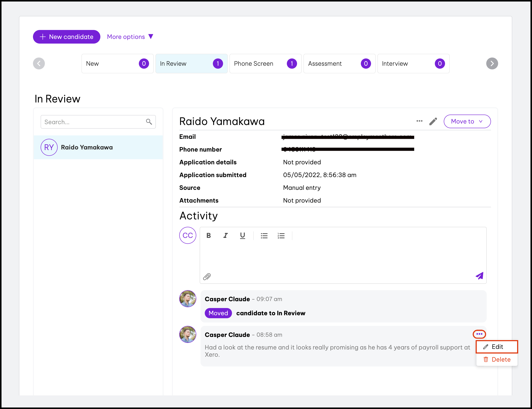Image resolution: width=532 pixels, height=409 pixels.
Task: Toggle italic formatting in editor
Action: coord(225,235)
